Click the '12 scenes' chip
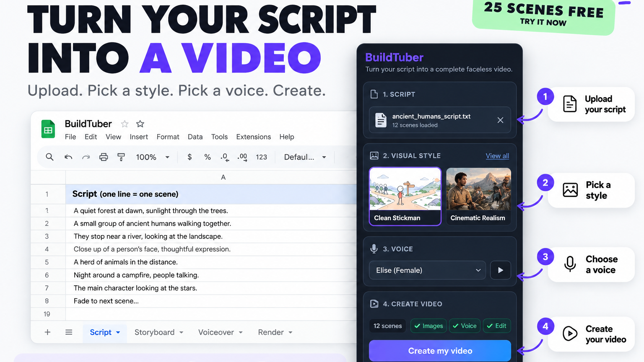Image resolution: width=644 pixels, height=362 pixels. [387, 326]
